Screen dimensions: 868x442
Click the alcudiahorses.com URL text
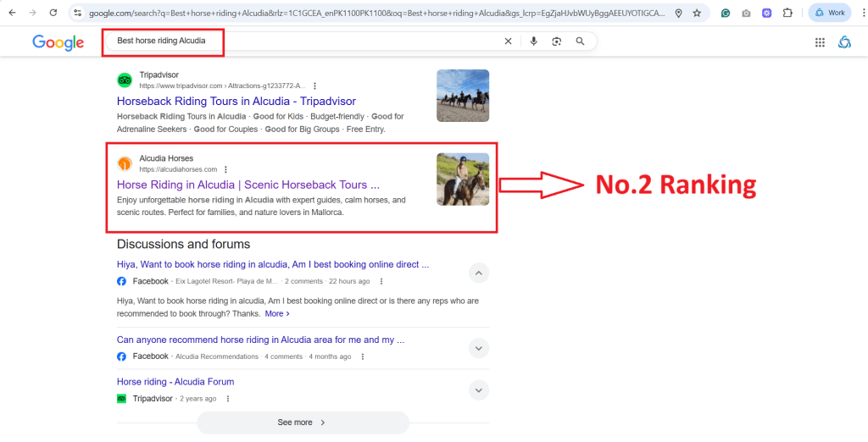point(178,169)
